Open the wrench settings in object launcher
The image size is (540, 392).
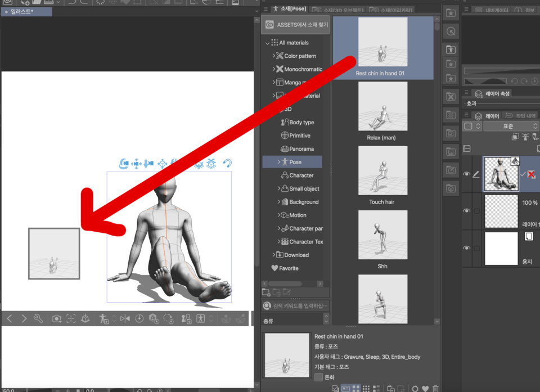38,319
